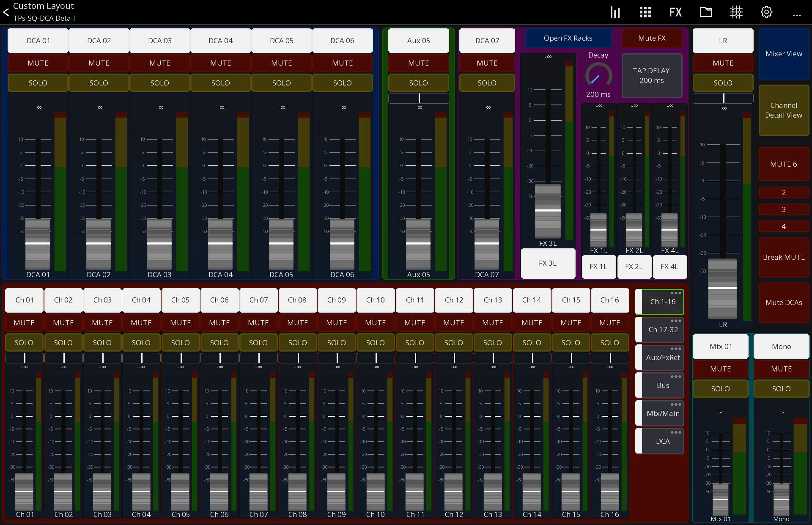Toggle Mute FX button

(652, 38)
